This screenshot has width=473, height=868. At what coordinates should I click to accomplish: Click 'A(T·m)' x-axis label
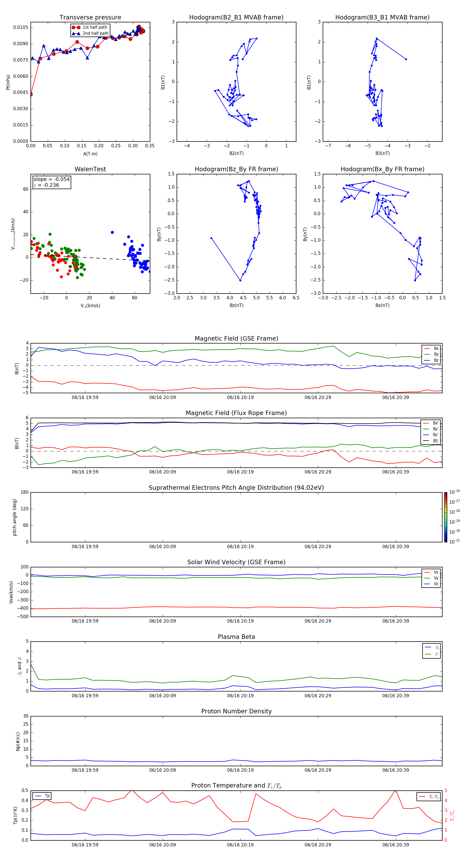(90, 154)
